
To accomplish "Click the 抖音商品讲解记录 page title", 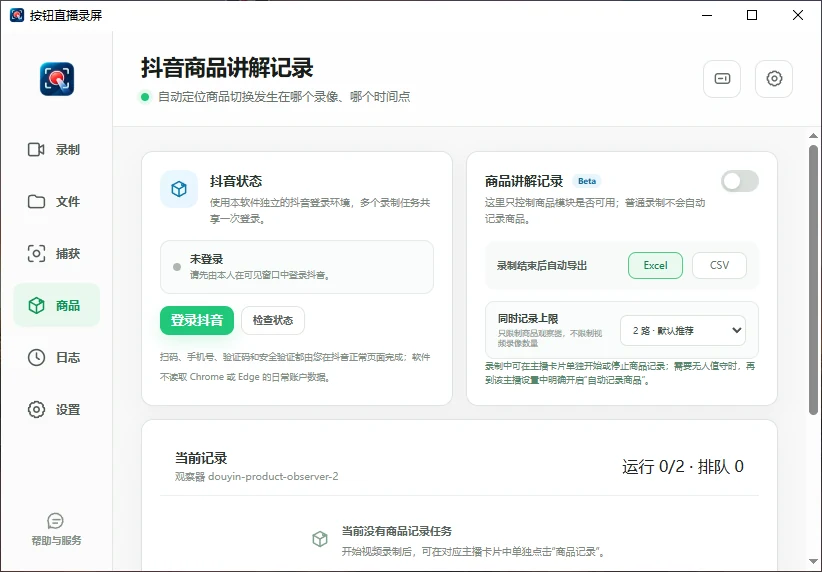I will click(227, 68).
